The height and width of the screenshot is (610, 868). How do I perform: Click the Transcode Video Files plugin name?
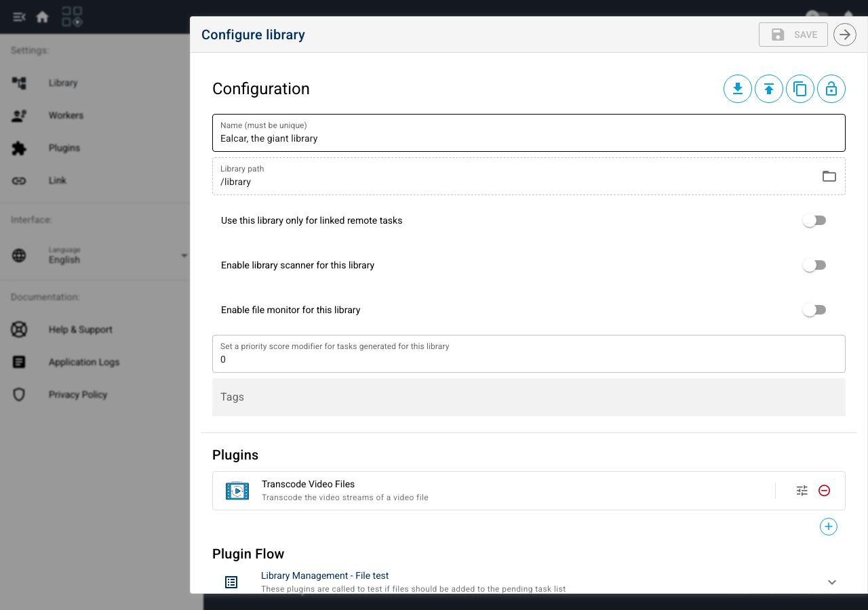(309, 484)
